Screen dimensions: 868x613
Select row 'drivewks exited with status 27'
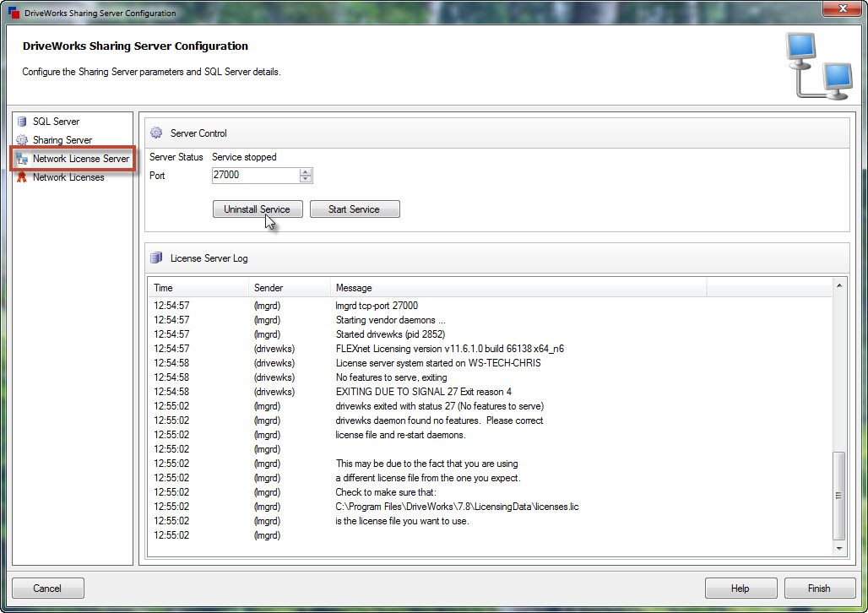click(490, 406)
